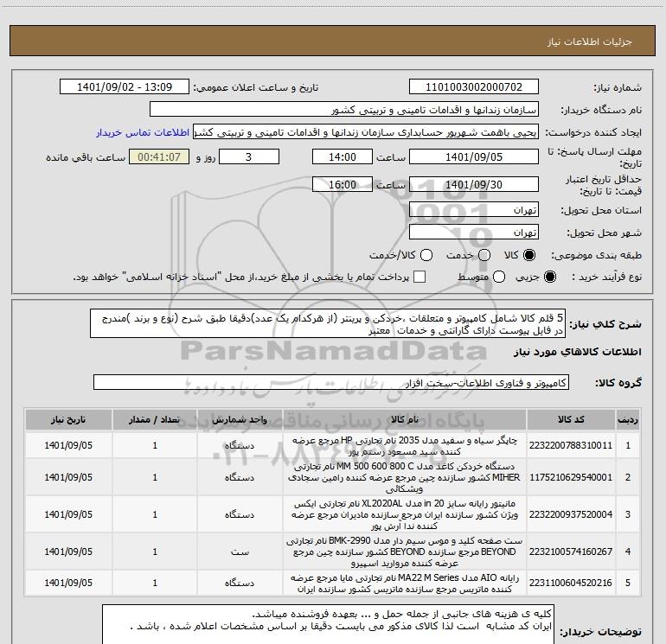Click the جزئیات اطلاعات نیاز header bar

coord(333,41)
